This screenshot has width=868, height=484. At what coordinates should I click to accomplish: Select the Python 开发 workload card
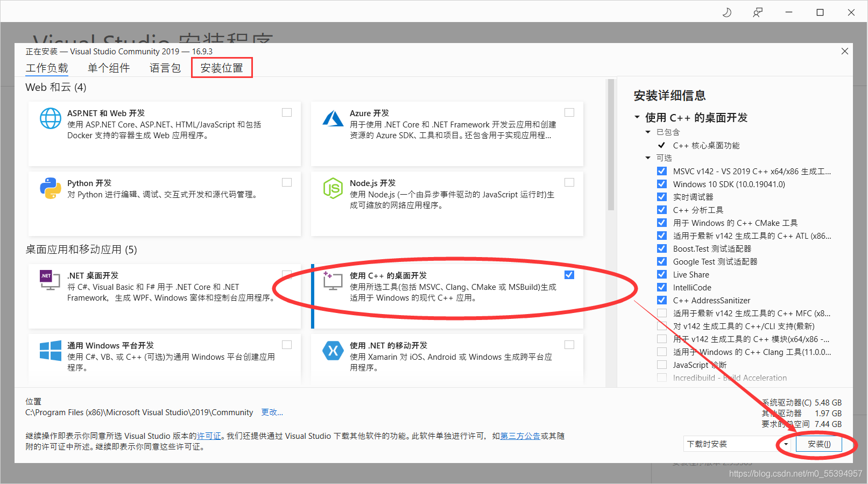tap(165, 204)
